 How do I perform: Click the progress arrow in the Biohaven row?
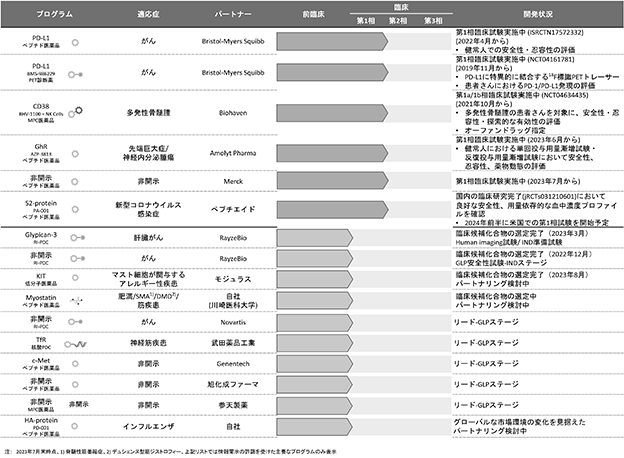pos(332,113)
